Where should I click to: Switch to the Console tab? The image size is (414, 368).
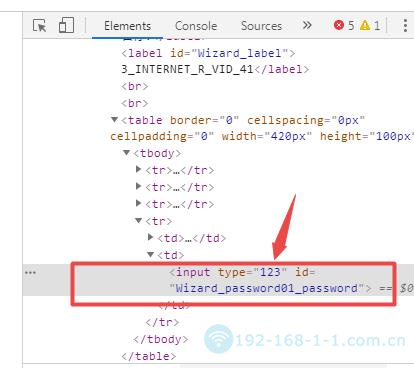(196, 26)
